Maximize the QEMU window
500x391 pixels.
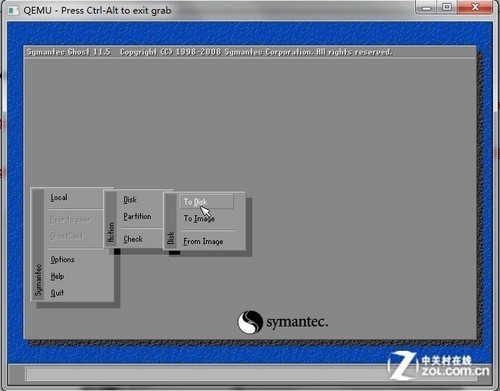pyautogui.click(x=447, y=8)
